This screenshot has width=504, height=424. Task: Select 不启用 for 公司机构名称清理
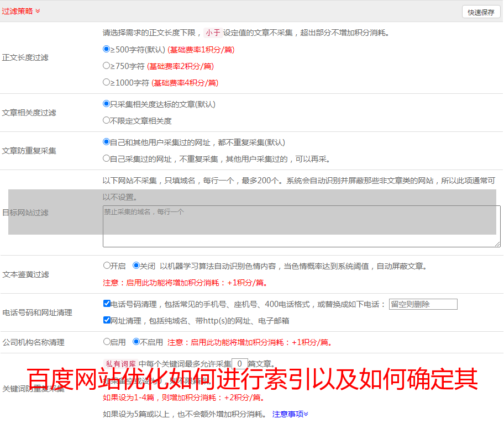(136, 341)
